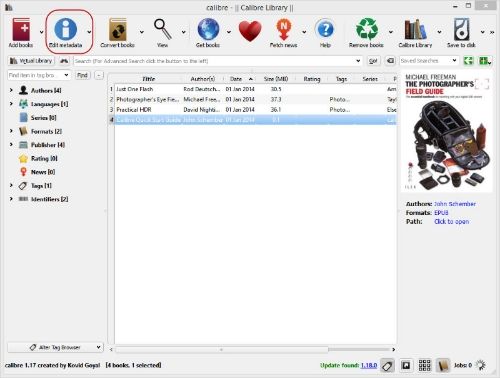The image size is (500, 378).
Task: Click Save to disk icon
Action: click(462, 29)
